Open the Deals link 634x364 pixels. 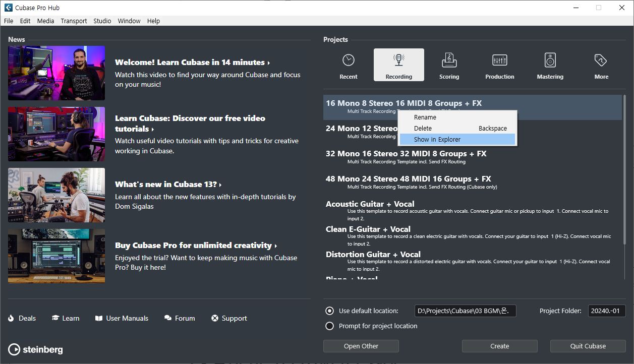point(27,318)
